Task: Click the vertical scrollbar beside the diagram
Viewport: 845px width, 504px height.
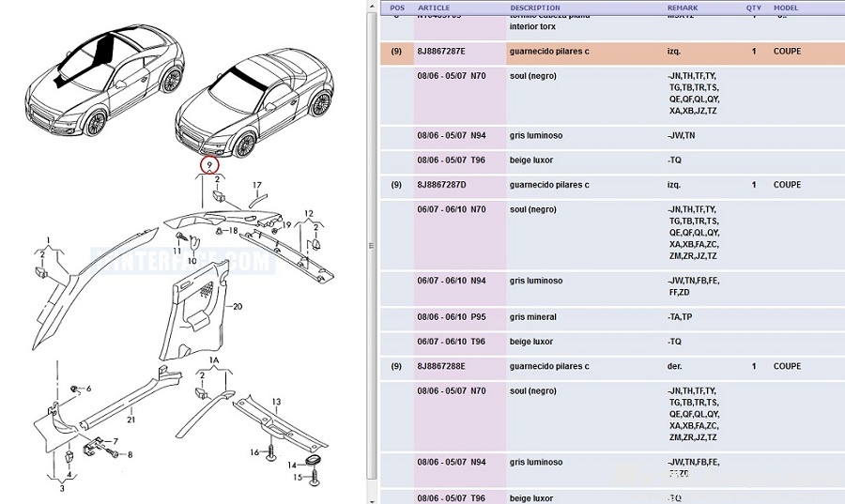Action: click(x=372, y=244)
